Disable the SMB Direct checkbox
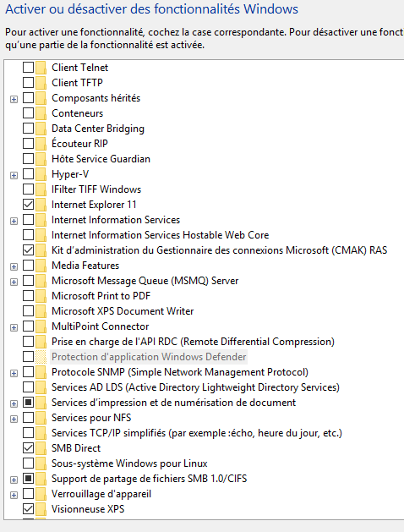The height and width of the screenshot is (532, 404). [28, 448]
